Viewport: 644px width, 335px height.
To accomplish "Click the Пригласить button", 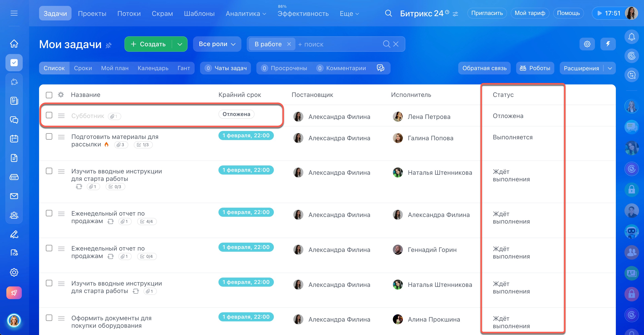I will tap(487, 13).
